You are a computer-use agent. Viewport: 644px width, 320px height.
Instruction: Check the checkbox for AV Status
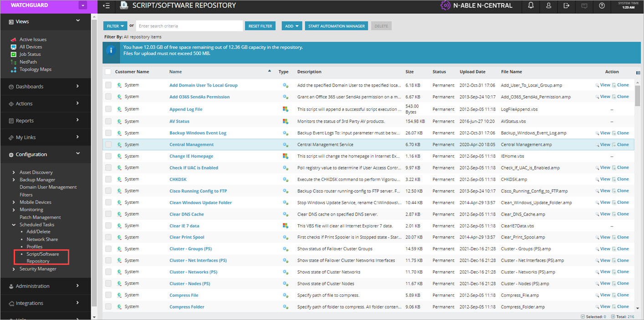pos(108,120)
